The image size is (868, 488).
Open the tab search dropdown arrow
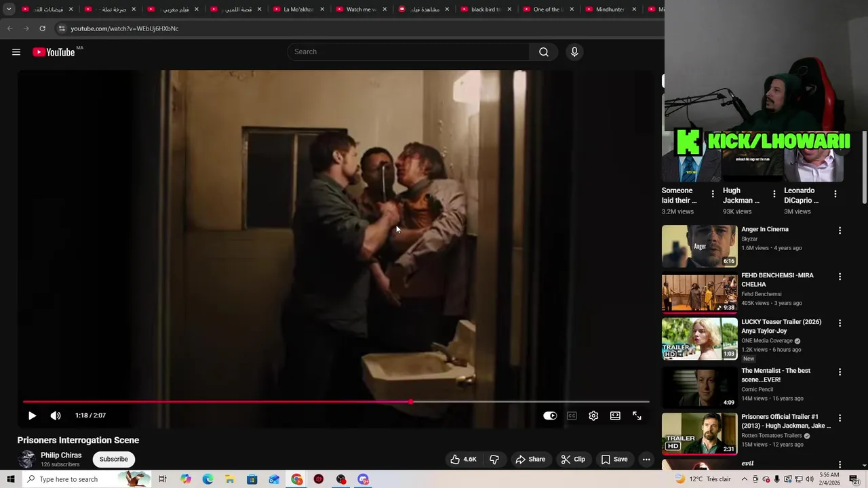coord(9,9)
